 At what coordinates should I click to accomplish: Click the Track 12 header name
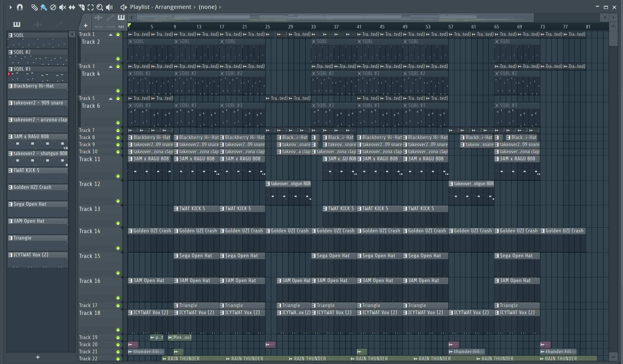click(89, 184)
